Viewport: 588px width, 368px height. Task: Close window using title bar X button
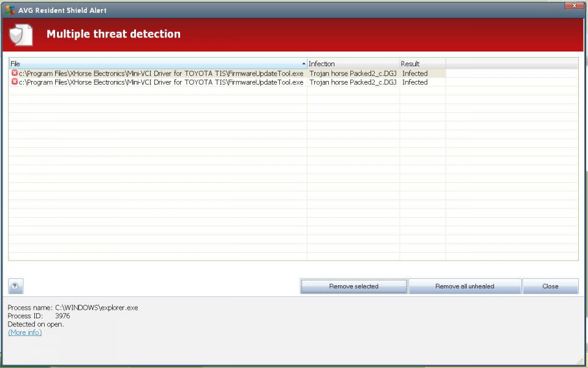pyautogui.click(x=574, y=6)
